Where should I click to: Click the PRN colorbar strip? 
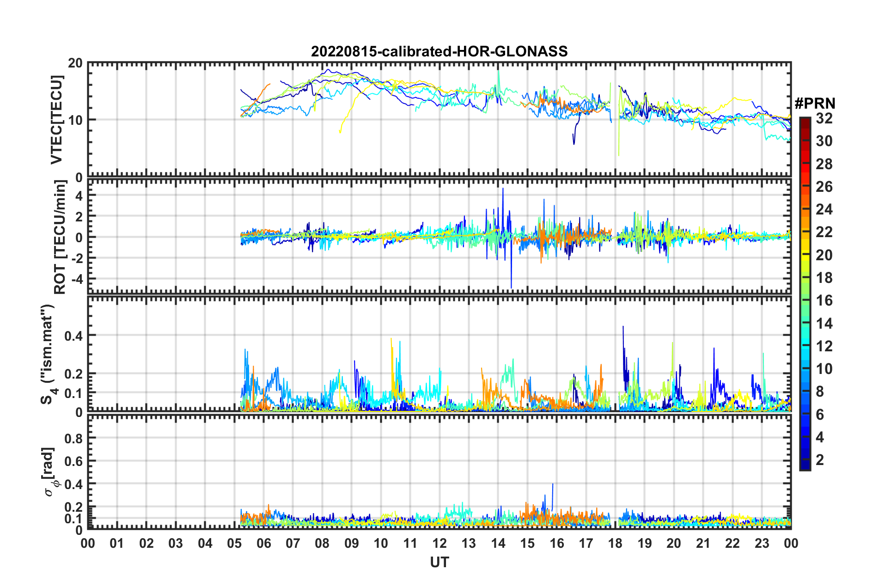coord(805,294)
